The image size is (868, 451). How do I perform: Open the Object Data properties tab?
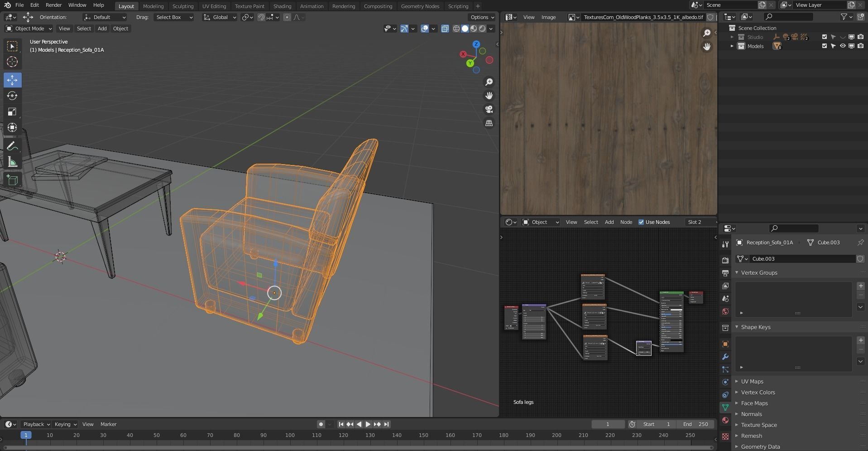click(725, 407)
